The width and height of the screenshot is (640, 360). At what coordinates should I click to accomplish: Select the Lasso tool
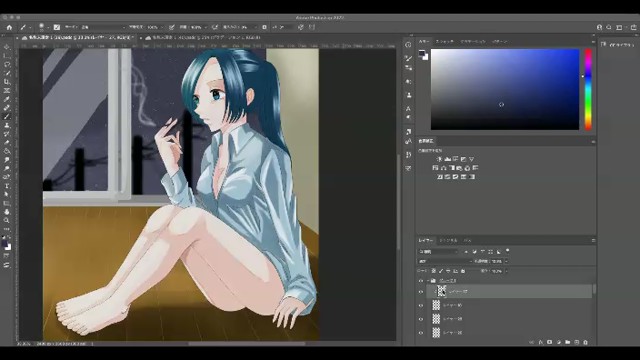click(x=7, y=64)
